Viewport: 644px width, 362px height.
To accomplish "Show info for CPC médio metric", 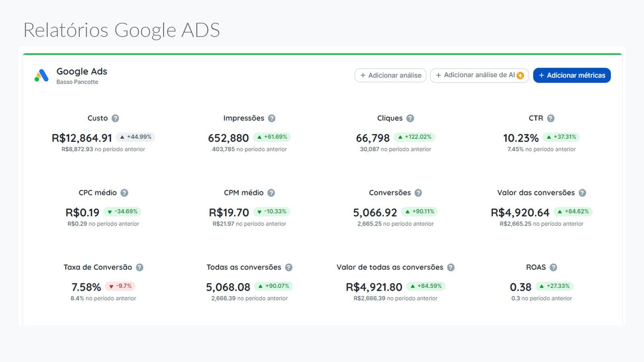I will pos(124,193).
